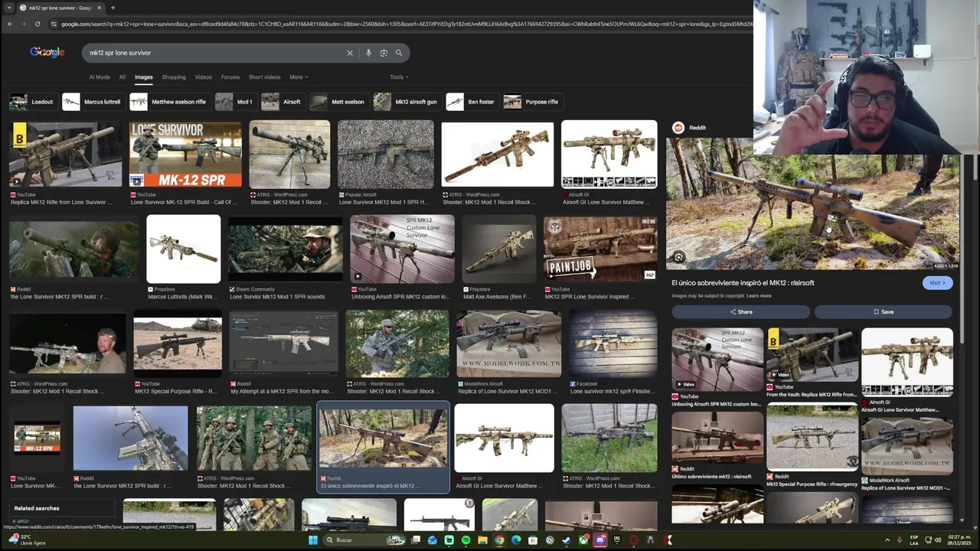Click the taskbar clock showing 02:27 p. m.

959,540
